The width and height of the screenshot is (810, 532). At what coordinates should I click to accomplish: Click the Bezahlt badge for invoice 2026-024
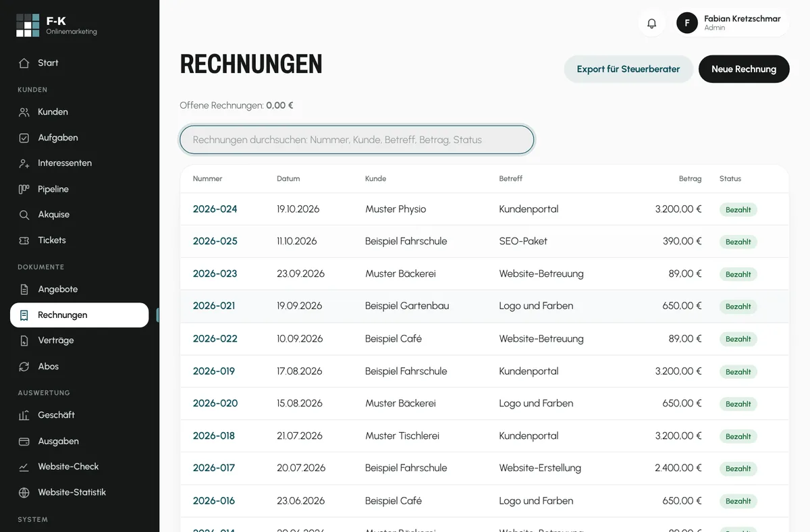(738, 209)
